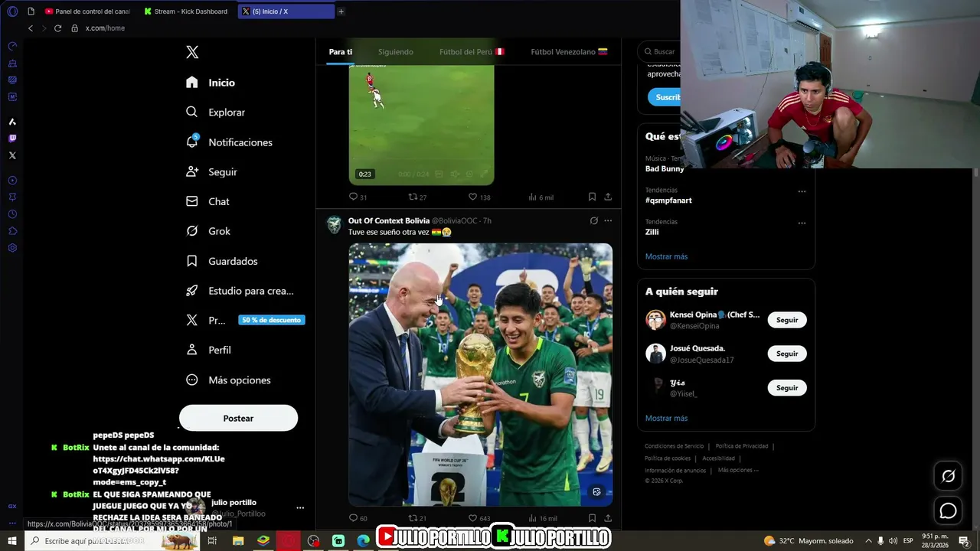
Task: Open Grok action on BoliviaOOC post
Action: (593, 220)
